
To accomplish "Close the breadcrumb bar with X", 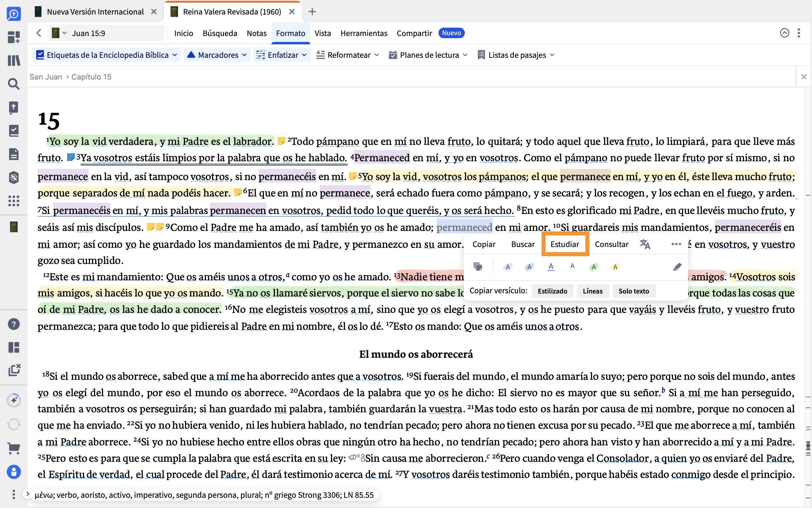I will [x=804, y=77].
